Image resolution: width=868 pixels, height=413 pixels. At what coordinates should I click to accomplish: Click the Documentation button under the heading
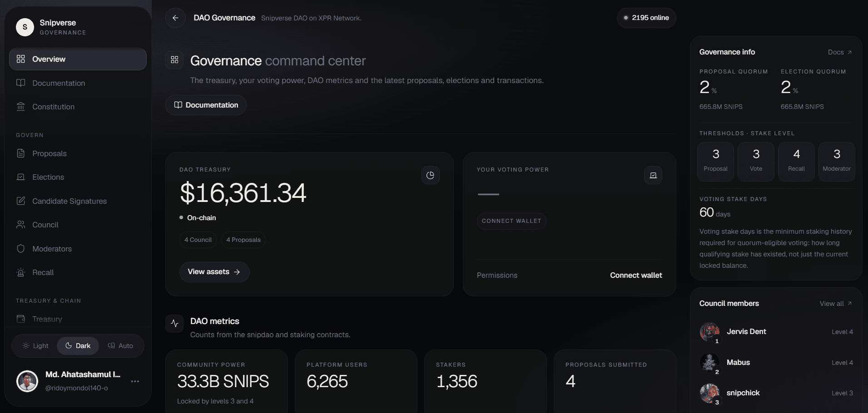point(206,105)
